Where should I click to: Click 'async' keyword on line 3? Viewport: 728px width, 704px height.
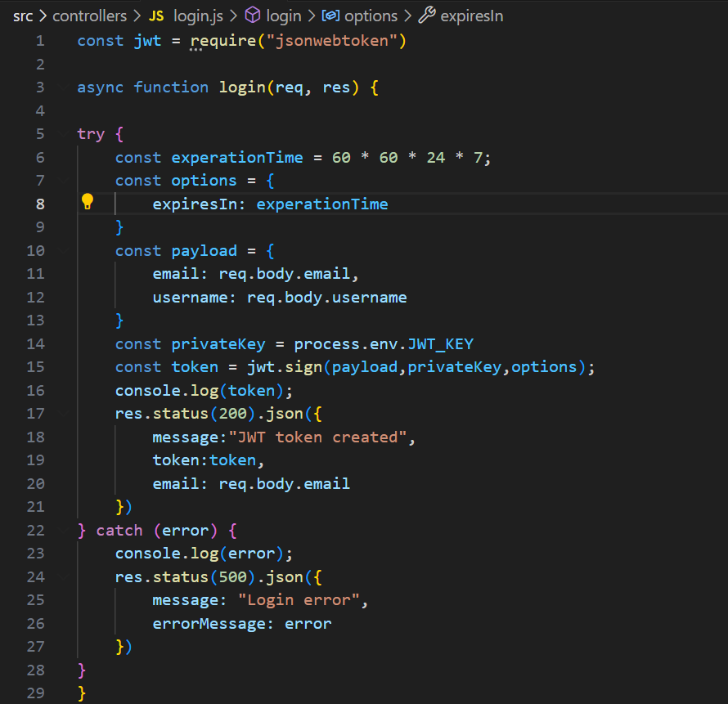pos(101,87)
